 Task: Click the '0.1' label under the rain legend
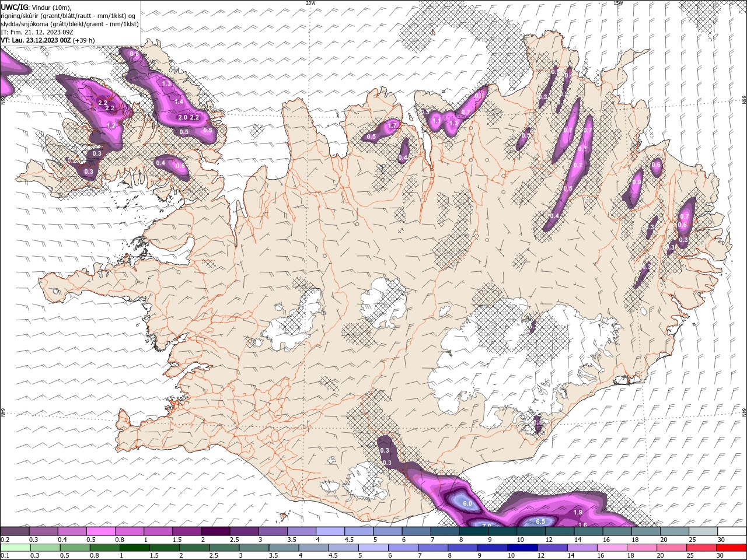click(5, 556)
